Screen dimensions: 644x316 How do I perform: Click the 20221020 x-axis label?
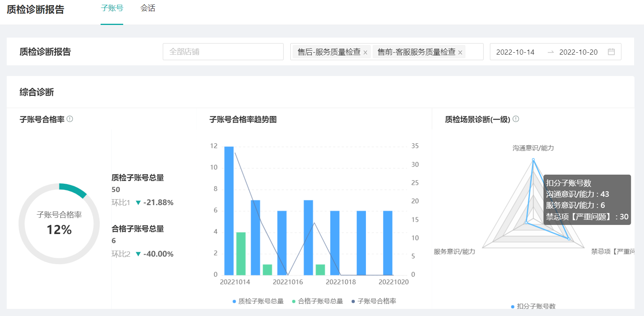click(394, 282)
